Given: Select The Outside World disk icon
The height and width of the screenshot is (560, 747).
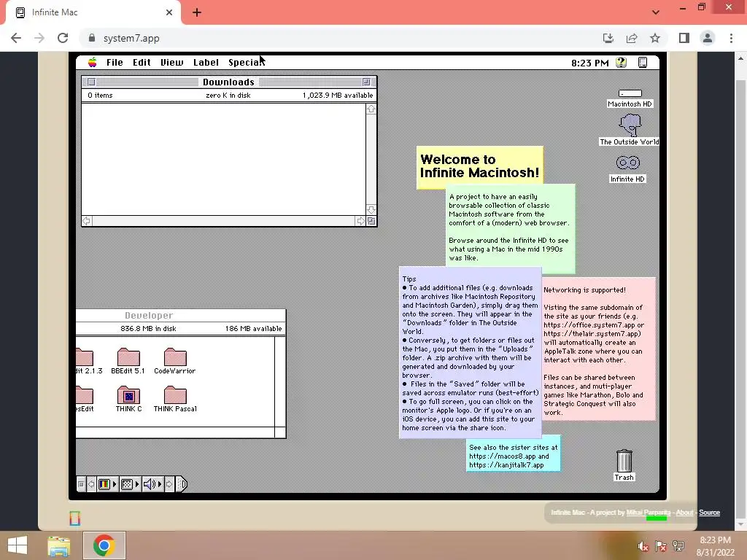Looking at the screenshot, I should (x=630, y=125).
